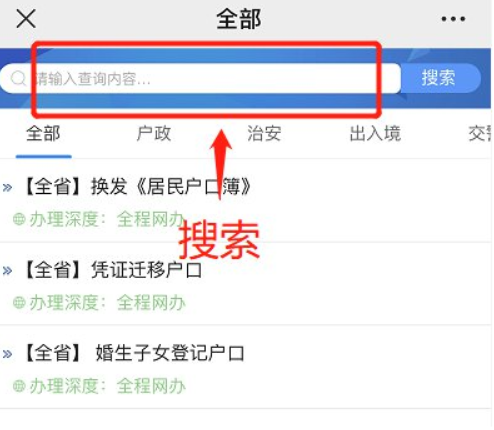Click globe icon under 换发《居民户口簿》
The width and height of the screenshot is (494, 430).
coord(19,219)
